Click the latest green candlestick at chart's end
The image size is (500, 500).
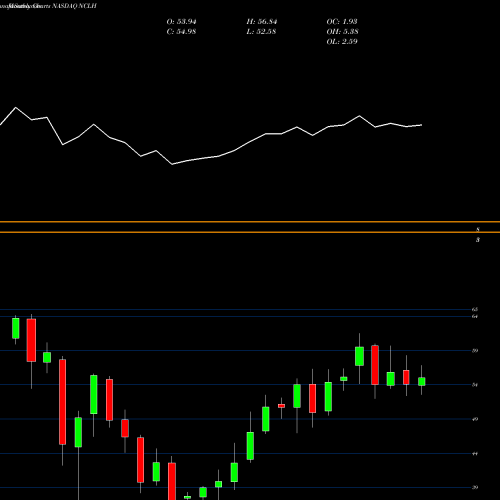click(x=422, y=382)
